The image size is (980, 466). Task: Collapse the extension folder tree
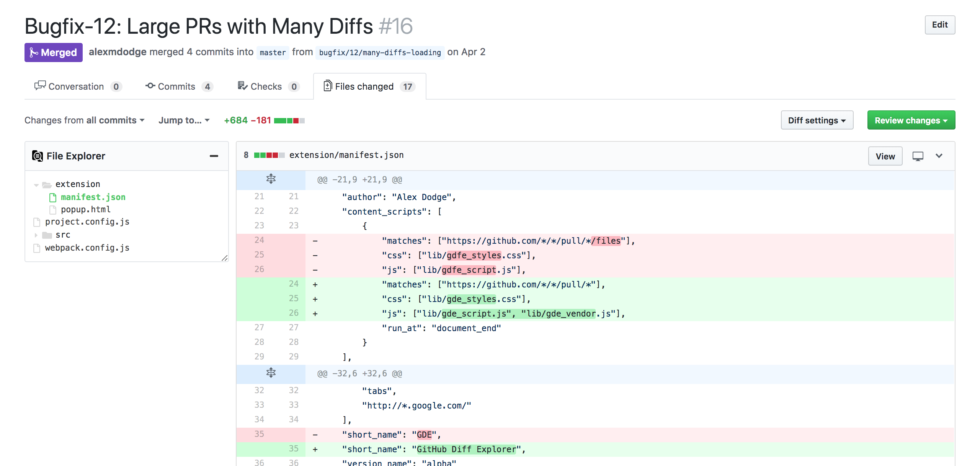click(x=36, y=185)
